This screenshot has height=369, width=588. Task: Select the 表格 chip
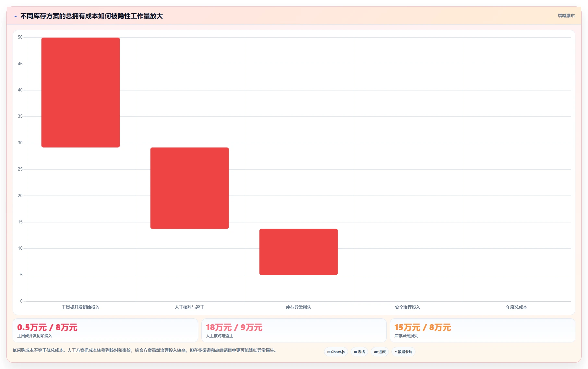[x=359, y=352]
